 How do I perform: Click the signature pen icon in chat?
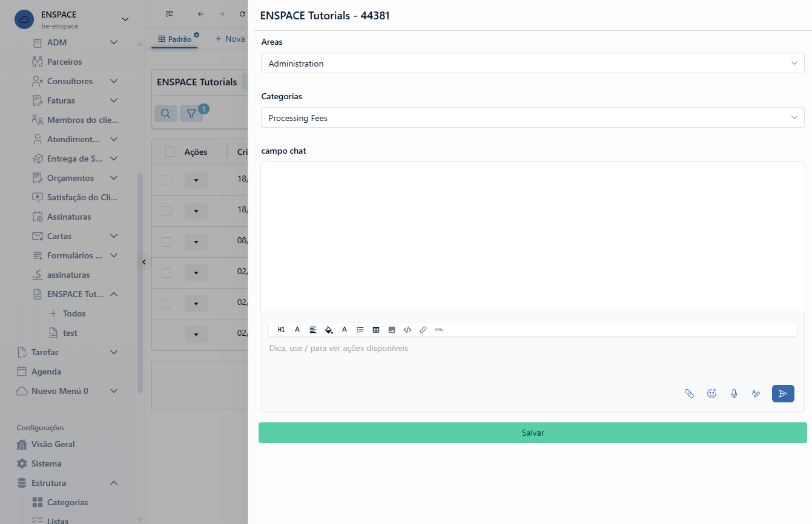pyautogui.click(x=756, y=393)
